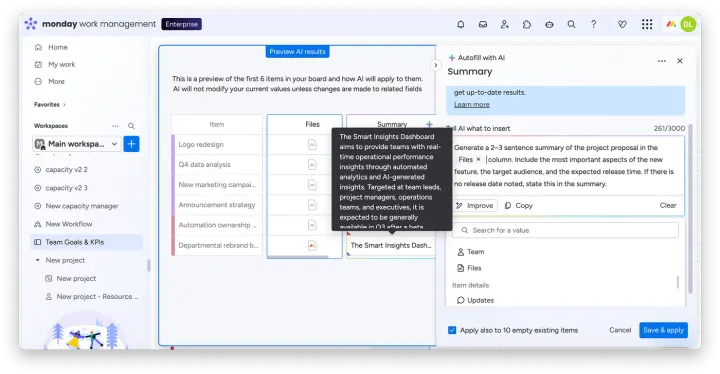The height and width of the screenshot is (374, 720).
Task: Clear the AI prompt text
Action: tap(668, 206)
